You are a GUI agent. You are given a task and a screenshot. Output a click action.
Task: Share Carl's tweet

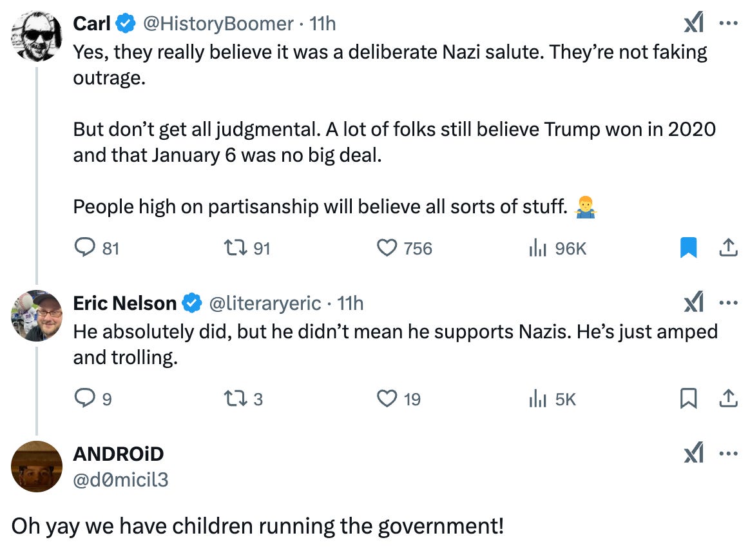point(727,248)
